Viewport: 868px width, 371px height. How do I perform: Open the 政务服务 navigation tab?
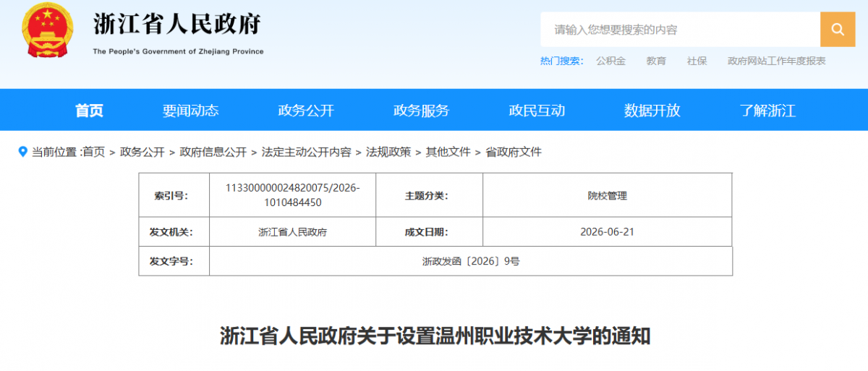click(421, 111)
